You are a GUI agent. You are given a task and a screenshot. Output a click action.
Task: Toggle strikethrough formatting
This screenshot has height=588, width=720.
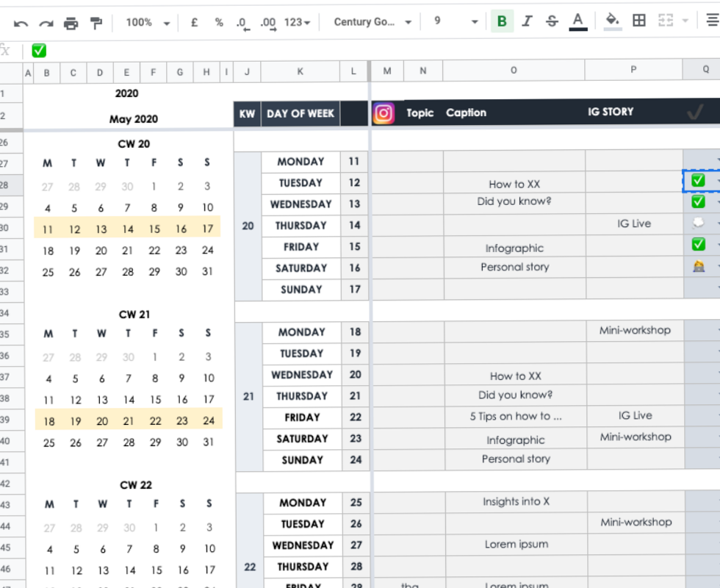552,22
